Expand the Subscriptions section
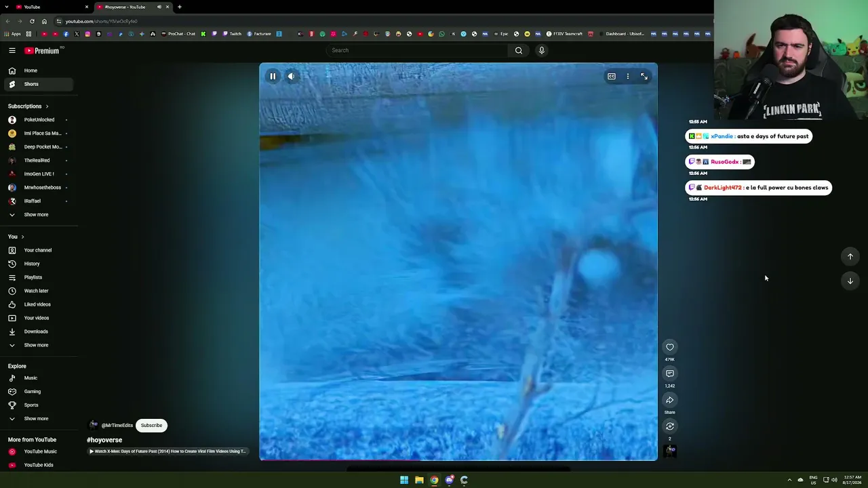868x488 pixels. tap(28, 106)
